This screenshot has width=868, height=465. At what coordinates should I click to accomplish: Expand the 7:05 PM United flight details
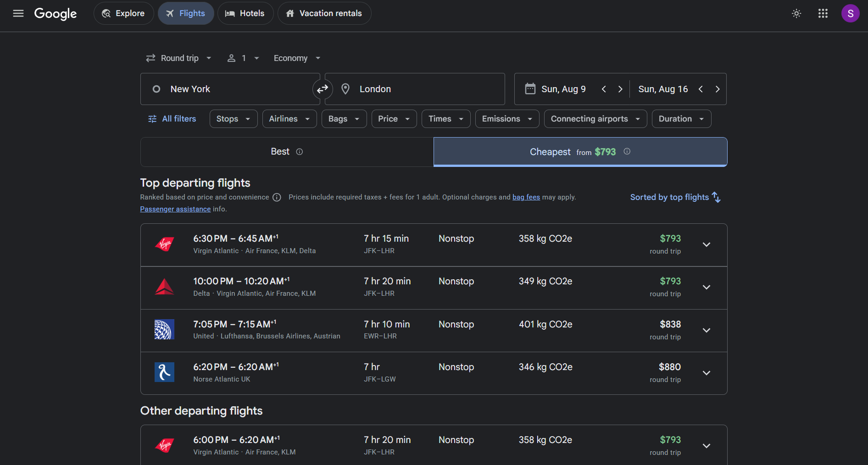[707, 330]
